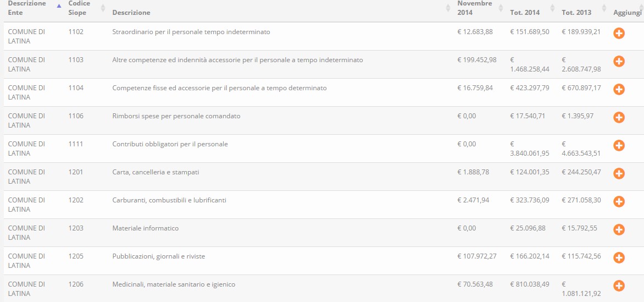Click the Aggiungi column header
644x302 pixels.
tap(627, 12)
